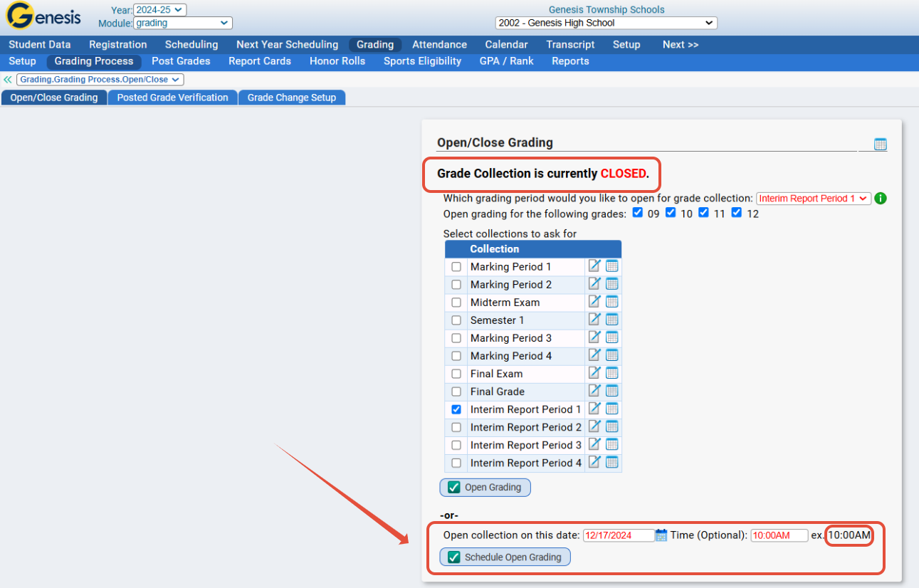Select Honor Rolls submenu
This screenshot has width=919, height=588.
[x=337, y=61]
